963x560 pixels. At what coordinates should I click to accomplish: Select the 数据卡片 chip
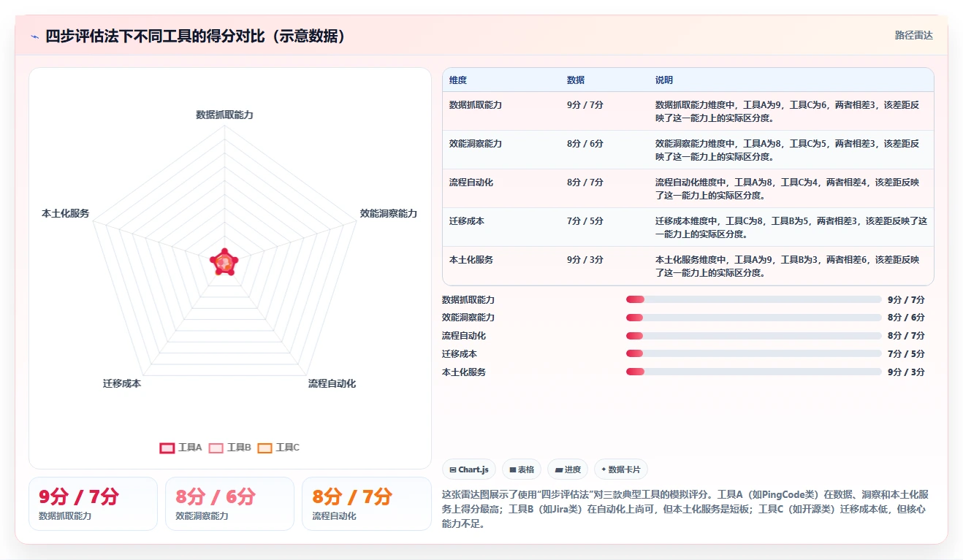[x=621, y=469]
